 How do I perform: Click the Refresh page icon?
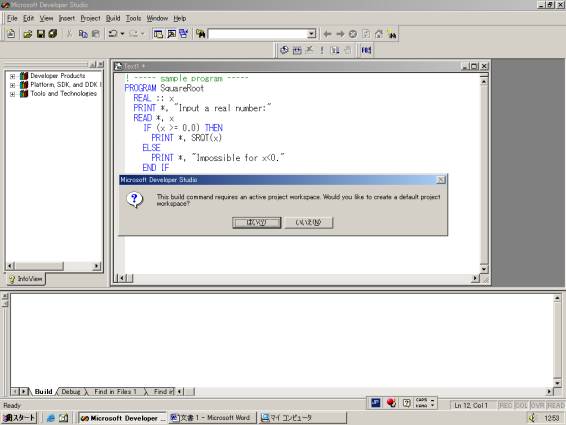click(366, 34)
